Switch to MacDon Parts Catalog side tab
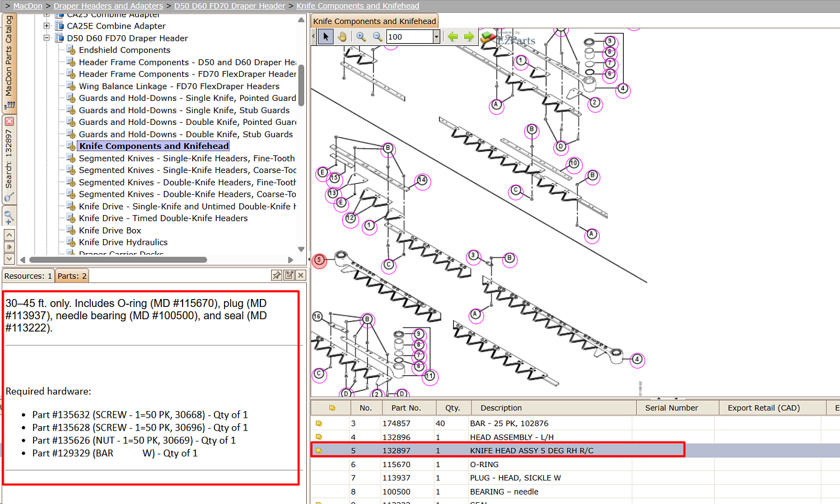Viewport: 840px width, 504px height. [8, 63]
